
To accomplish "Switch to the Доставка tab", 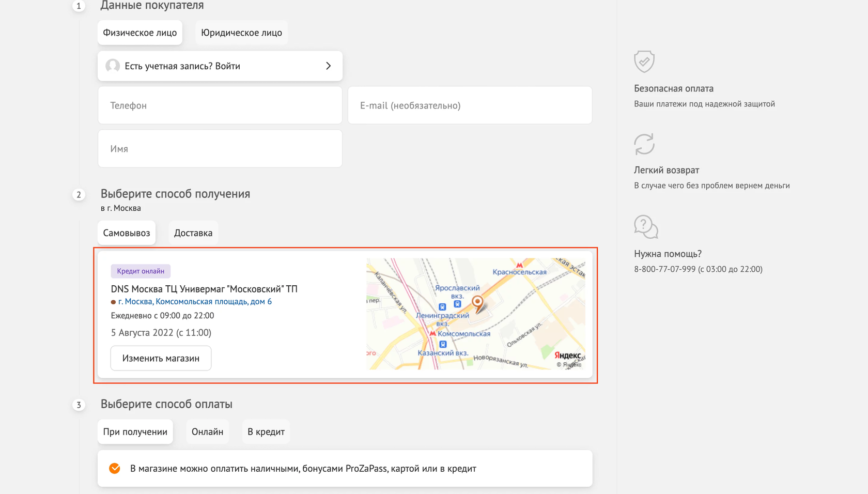I will click(x=193, y=233).
